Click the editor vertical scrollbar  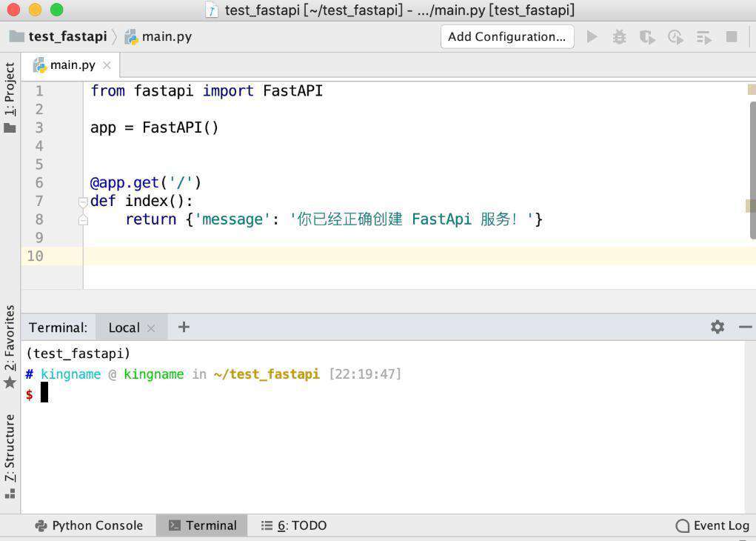(x=752, y=170)
